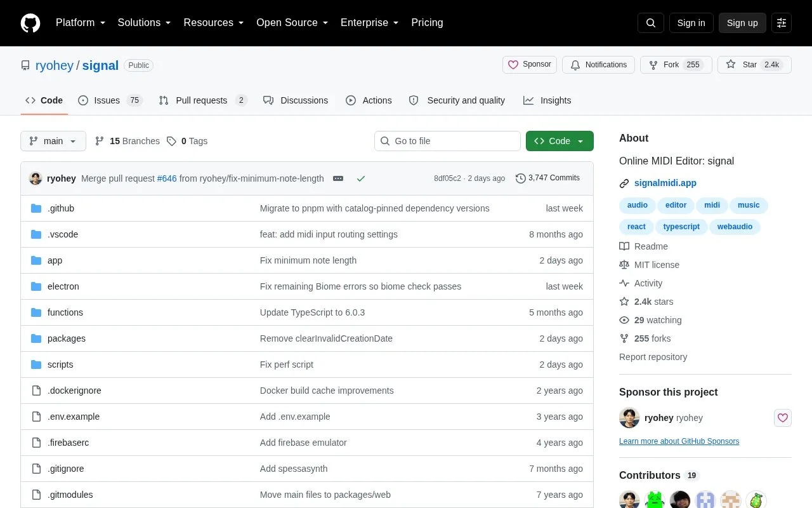Click the Go to file search field
This screenshot has height=508, width=812.
point(447,141)
